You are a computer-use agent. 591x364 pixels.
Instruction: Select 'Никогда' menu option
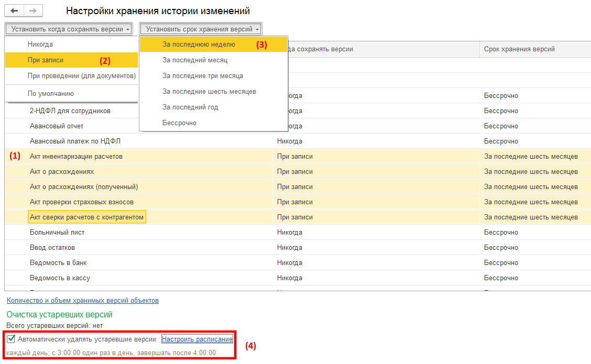pos(40,45)
